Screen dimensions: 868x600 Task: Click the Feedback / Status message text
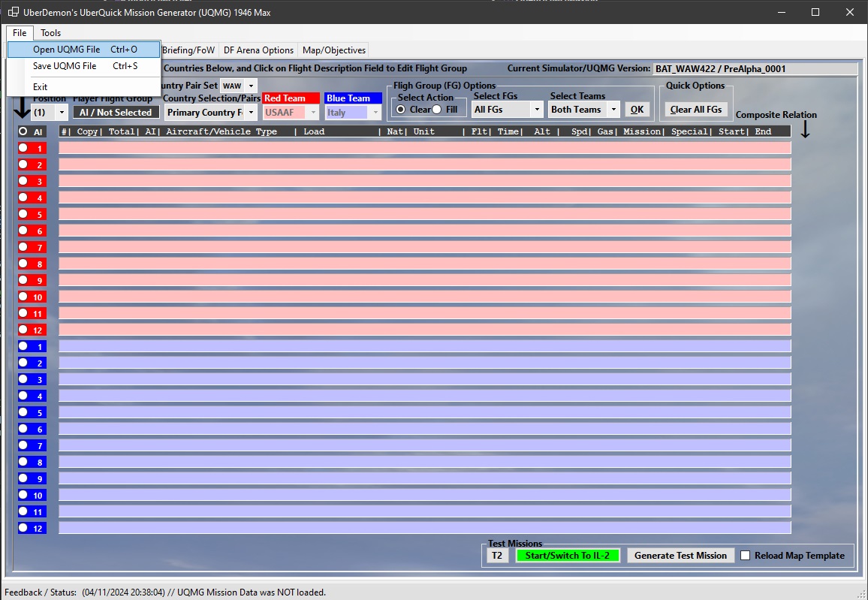point(203,592)
